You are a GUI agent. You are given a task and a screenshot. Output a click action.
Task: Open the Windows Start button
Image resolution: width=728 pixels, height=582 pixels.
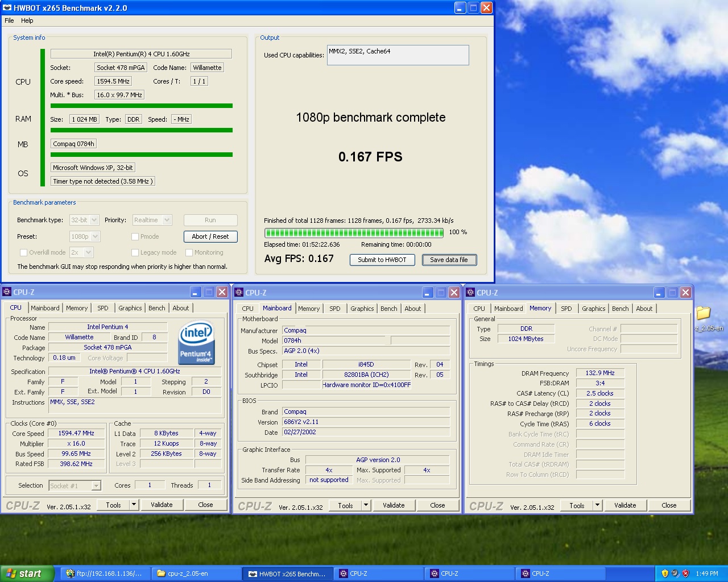tap(27, 573)
